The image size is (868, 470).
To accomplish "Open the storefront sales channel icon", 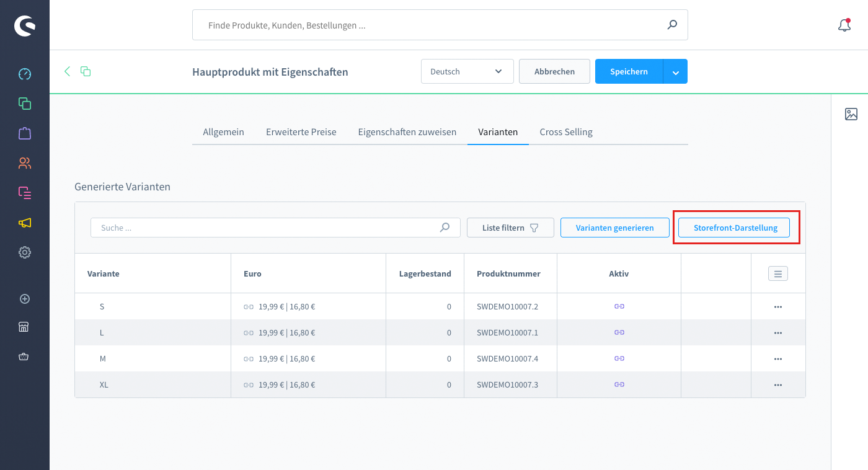I will coord(24,327).
